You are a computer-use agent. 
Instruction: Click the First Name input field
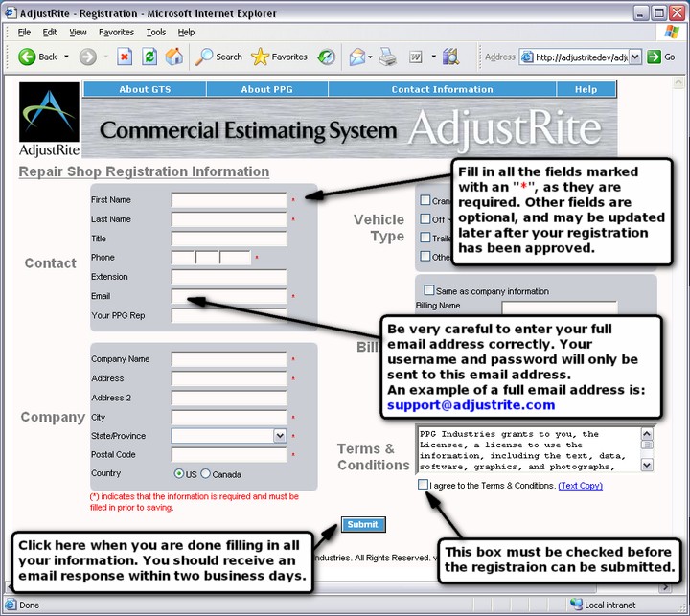(229, 200)
